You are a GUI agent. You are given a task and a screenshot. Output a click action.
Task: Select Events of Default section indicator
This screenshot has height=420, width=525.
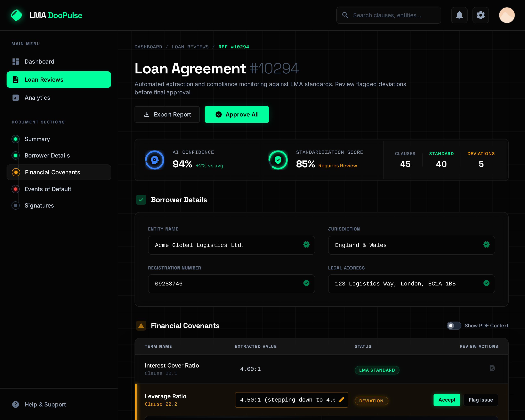click(16, 189)
